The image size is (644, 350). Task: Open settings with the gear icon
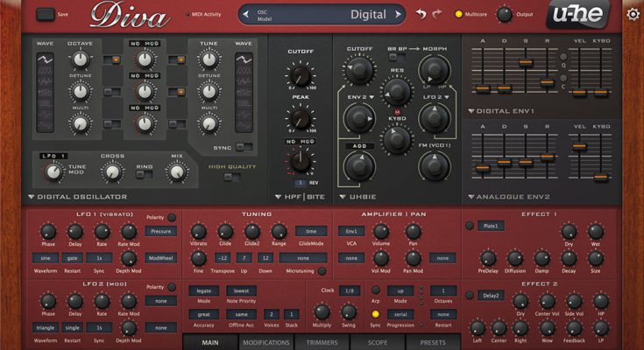(633, 14)
